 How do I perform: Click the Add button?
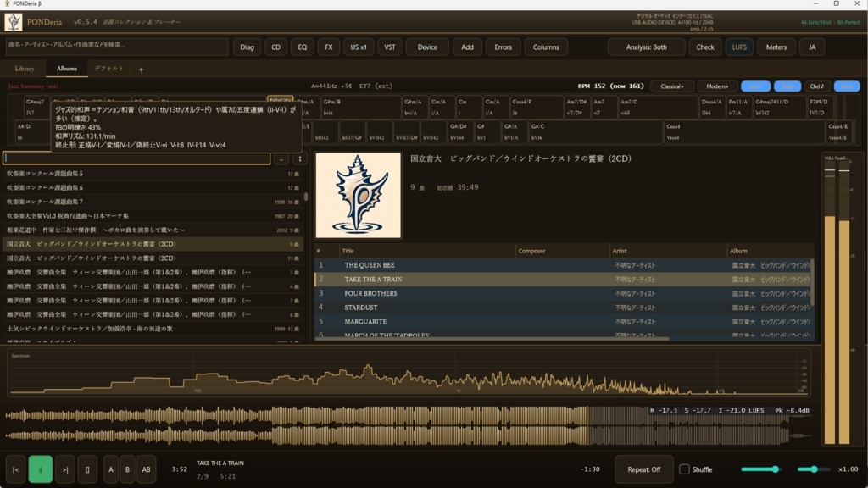tap(467, 47)
